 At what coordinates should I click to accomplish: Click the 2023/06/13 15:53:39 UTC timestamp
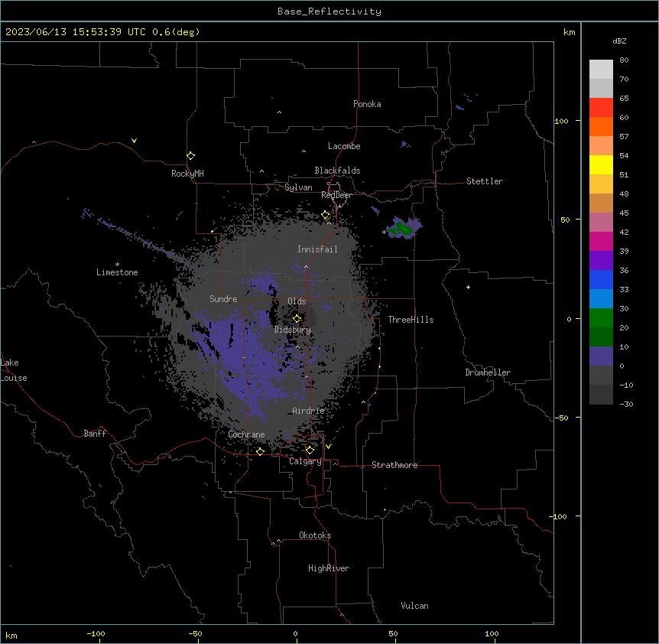coord(76,32)
